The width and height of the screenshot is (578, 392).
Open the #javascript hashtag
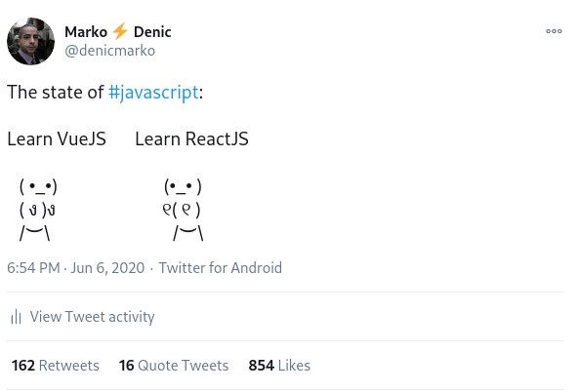(153, 93)
